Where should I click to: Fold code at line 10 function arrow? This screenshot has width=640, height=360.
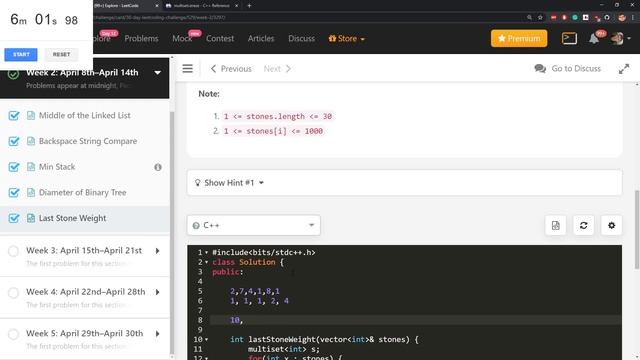point(207,340)
